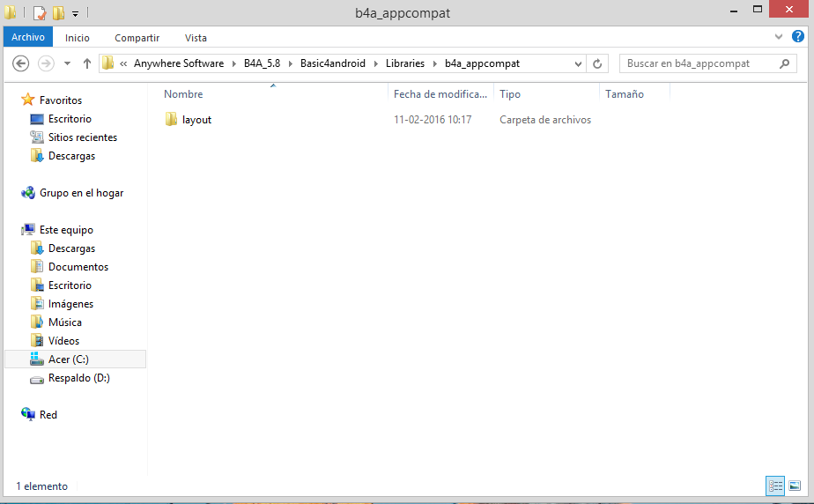This screenshot has width=814, height=504.
Task: Refresh the b4a_appcompat folder view
Action: point(597,63)
